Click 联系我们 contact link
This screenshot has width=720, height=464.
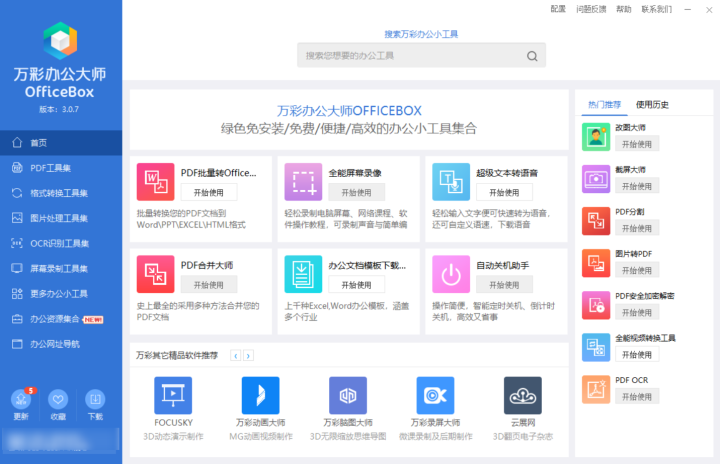coord(657,9)
